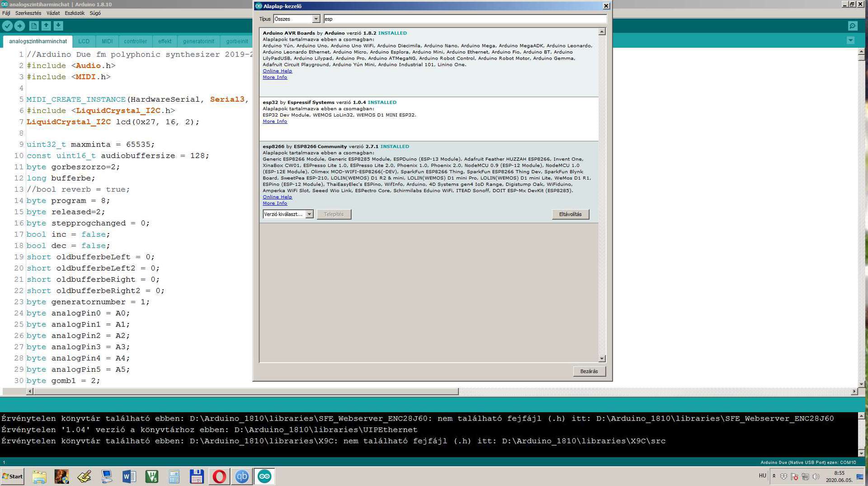Open the sketch tabs dropdown arrow
Image resolution: width=868 pixels, height=486 pixels.
[x=850, y=41]
